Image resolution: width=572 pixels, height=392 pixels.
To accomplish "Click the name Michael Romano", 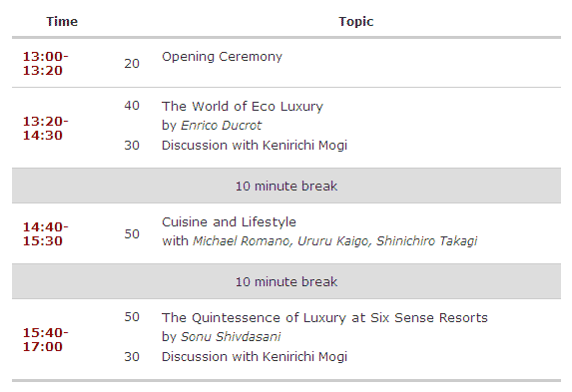I will [243, 241].
